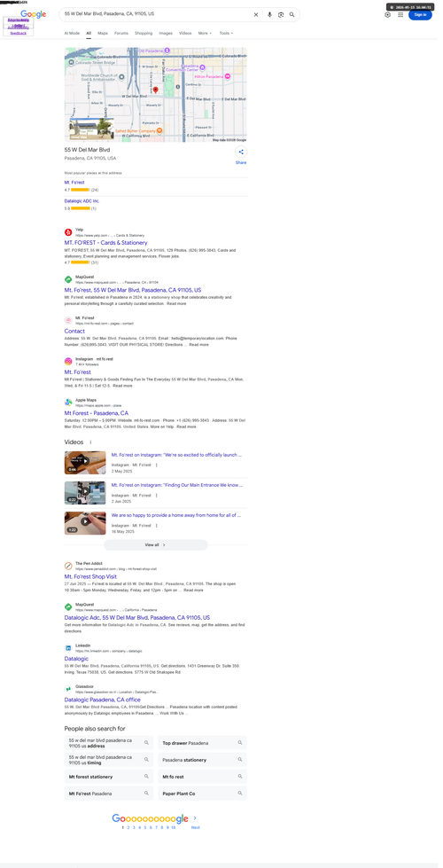Expand Read more on the MapQuest Mt. Fo'rest result
Image resolution: width=443 pixels, height=868 pixels.
click(x=177, y=304)
